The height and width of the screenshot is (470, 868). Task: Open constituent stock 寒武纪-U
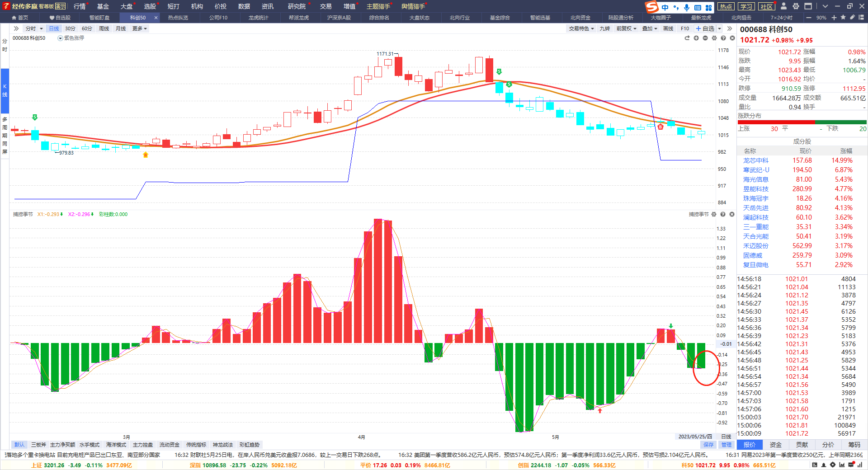click(x=756, y=170)
